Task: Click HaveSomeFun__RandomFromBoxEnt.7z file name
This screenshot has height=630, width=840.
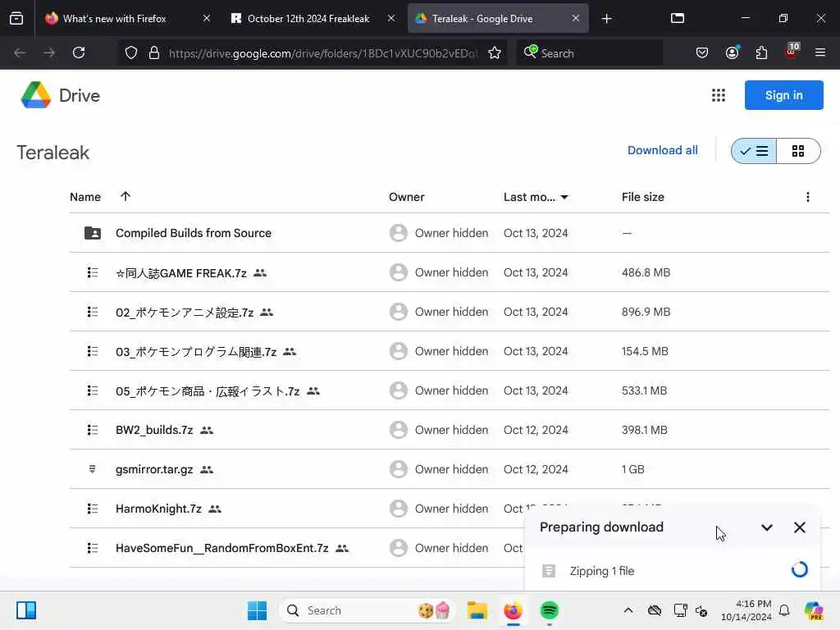Action: point(221,548)
